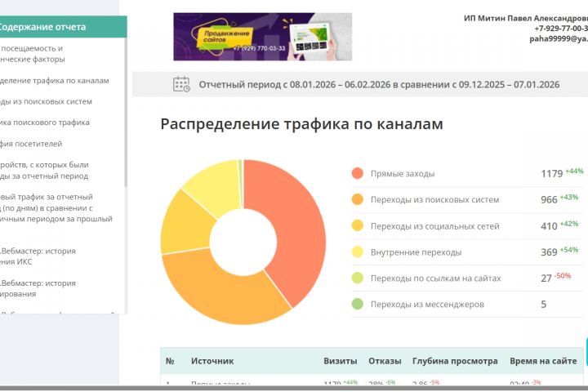Click the 'ИП Митин Павел' name text
This screenshot has width=588, height=392.
(526, 18)
